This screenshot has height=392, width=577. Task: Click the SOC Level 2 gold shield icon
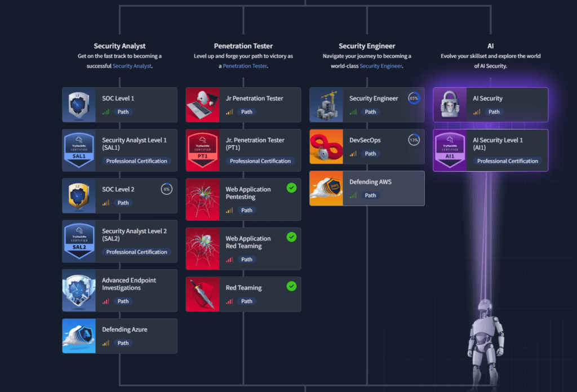(79, 195)
